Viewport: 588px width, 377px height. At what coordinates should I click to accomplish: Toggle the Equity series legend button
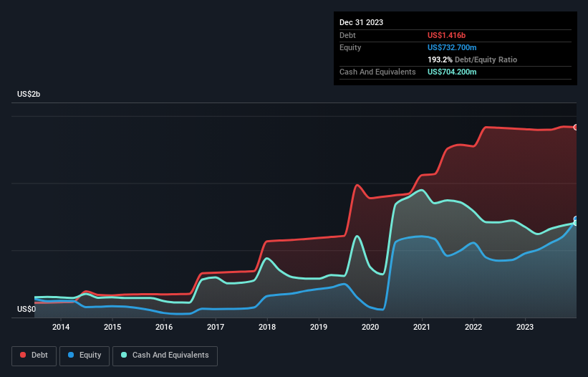85,355
